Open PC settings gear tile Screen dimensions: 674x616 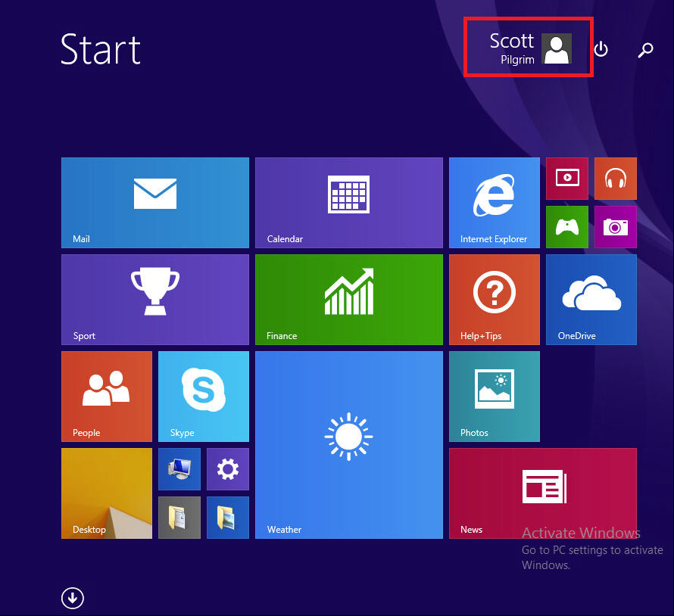coord(227,469)
